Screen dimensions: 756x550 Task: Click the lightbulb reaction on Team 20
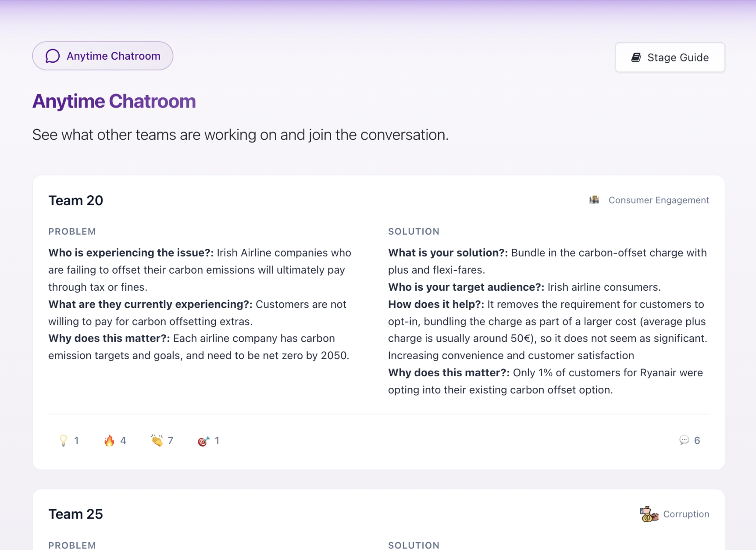(x=69, y=440)
